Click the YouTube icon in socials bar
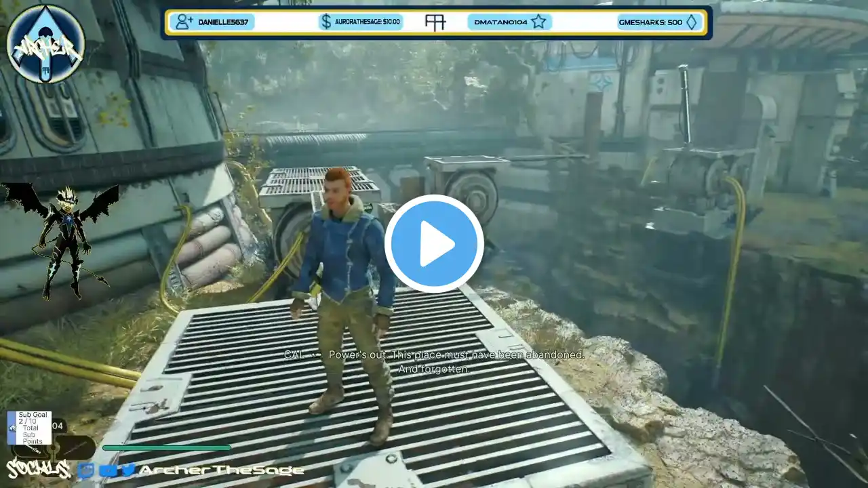 click(x=108, y=470)
